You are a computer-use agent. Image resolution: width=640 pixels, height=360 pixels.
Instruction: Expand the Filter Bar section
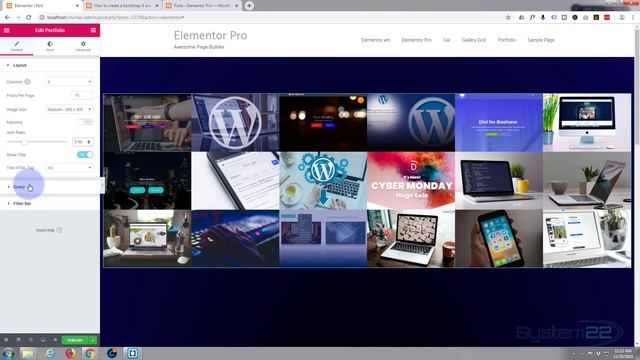click(x=50, y=203)
